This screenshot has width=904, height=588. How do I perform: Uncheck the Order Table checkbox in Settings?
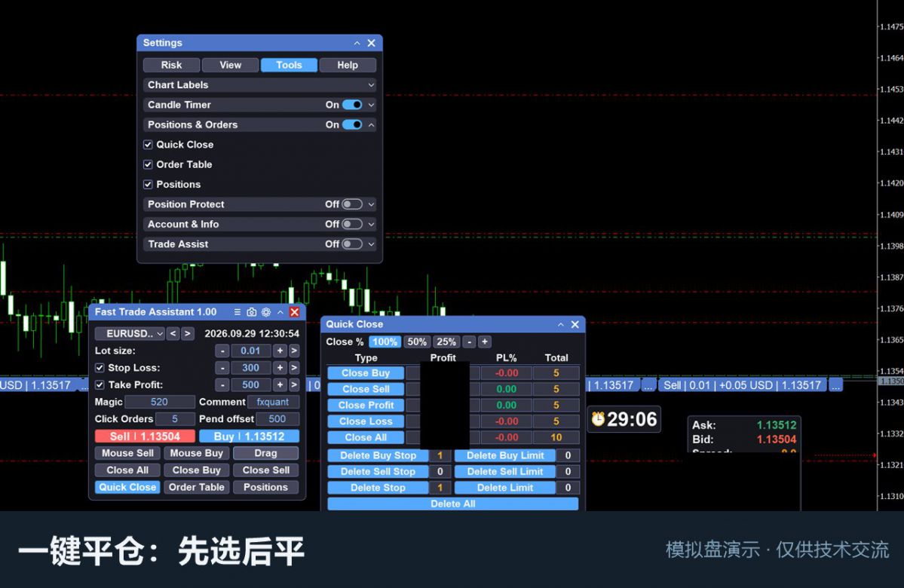(149, 164)
